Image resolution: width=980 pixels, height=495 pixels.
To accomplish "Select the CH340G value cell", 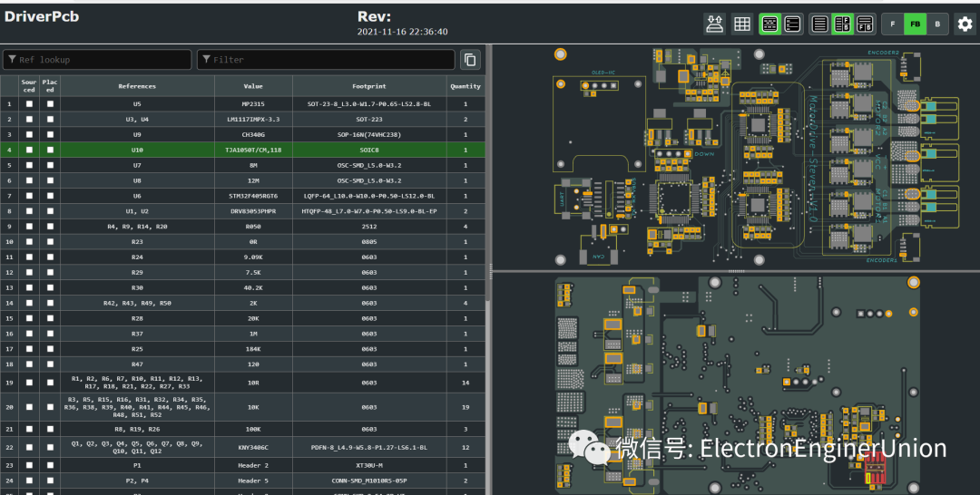I will click(253, 135).
